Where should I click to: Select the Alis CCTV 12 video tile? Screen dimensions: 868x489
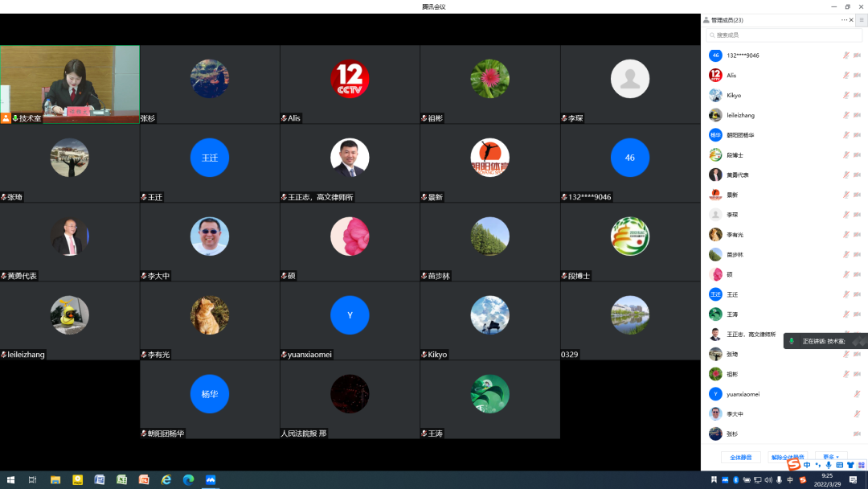[x=350, y=84]
